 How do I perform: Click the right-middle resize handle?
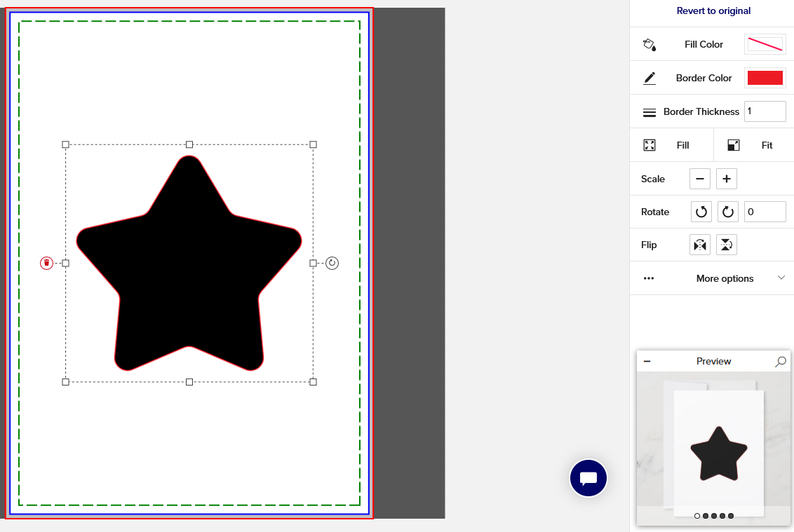[x=313, y=264]
